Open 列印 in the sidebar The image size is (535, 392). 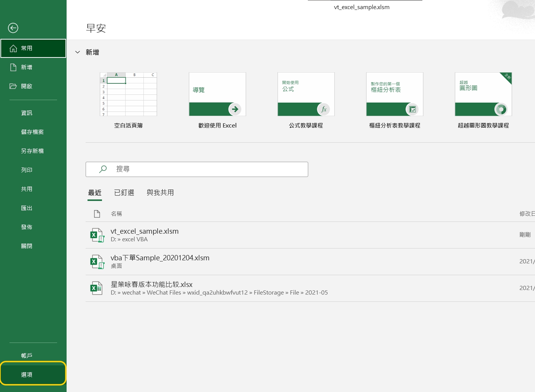(x=33, y=170)
